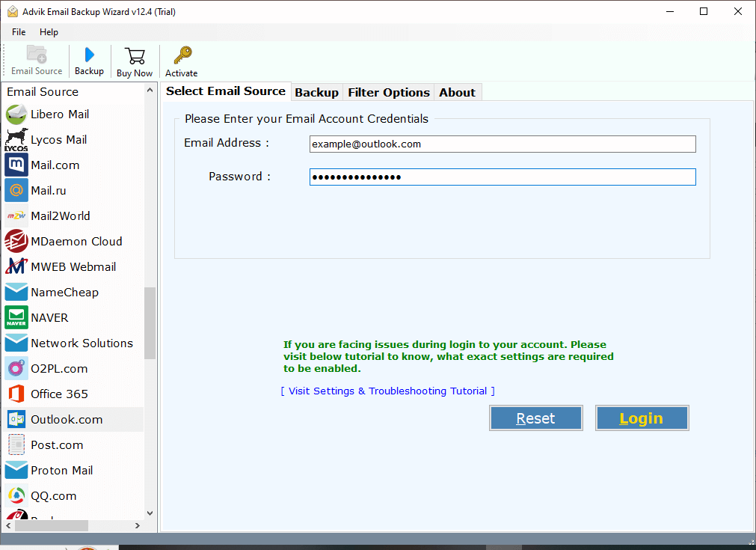The height and width of the screenshot is (550, 756).
Task: Open Visit Settings & Troubleshooting Tutorial link
Action: 387,391
